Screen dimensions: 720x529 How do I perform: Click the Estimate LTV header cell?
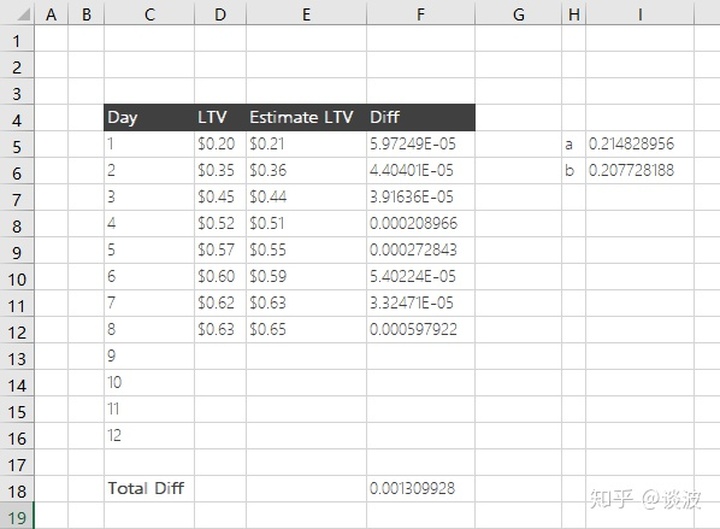[306, 118]
